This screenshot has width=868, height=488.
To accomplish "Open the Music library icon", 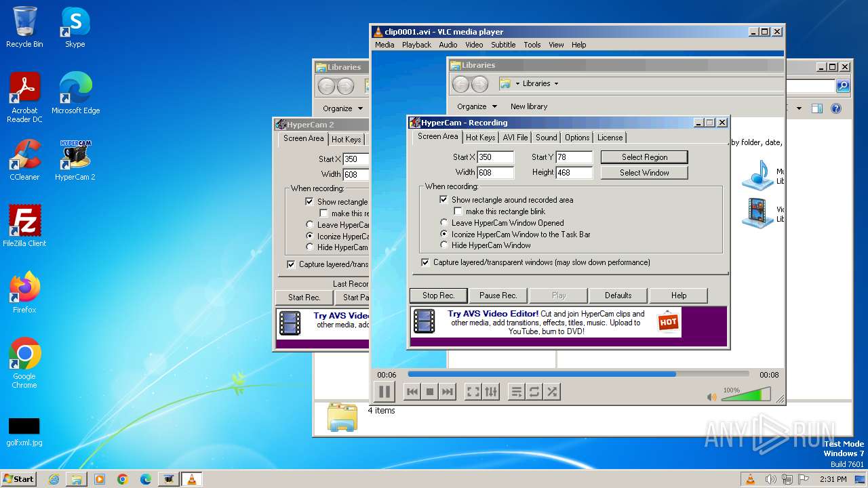I will point(757,176).
